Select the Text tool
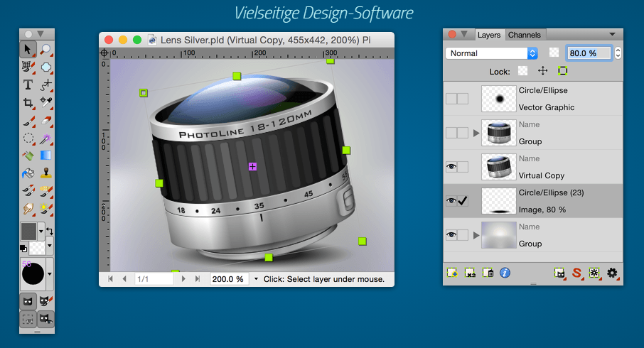The image size is (644, 348). click(28, 85)
